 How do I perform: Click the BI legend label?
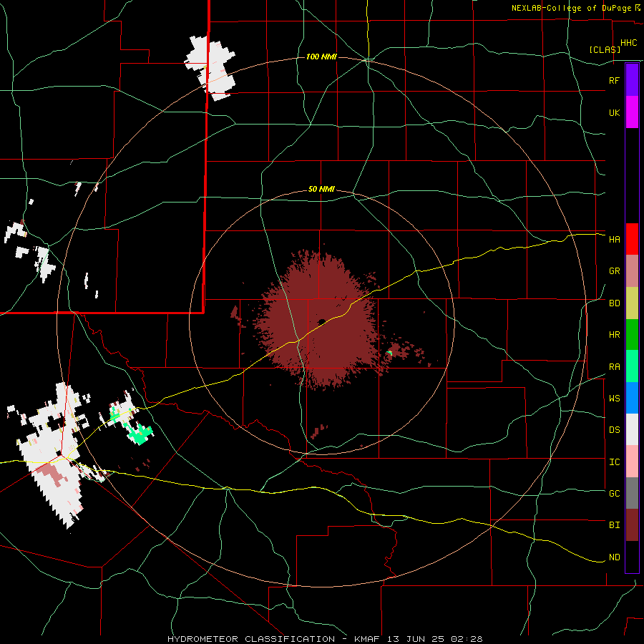(x=614, y=525)
